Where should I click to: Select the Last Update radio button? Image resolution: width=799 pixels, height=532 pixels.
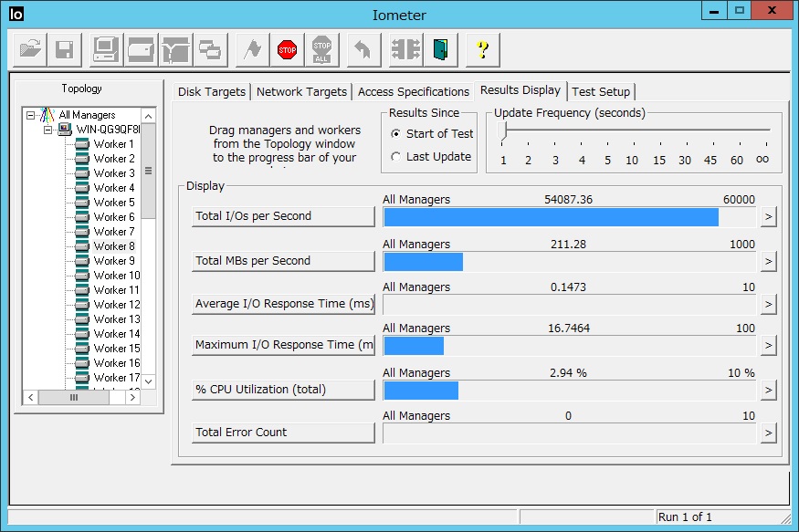point(395,157)
